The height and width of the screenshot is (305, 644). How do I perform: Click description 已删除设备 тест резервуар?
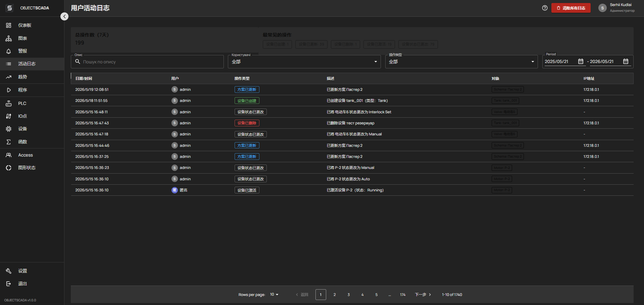click(x=351, y=123)
